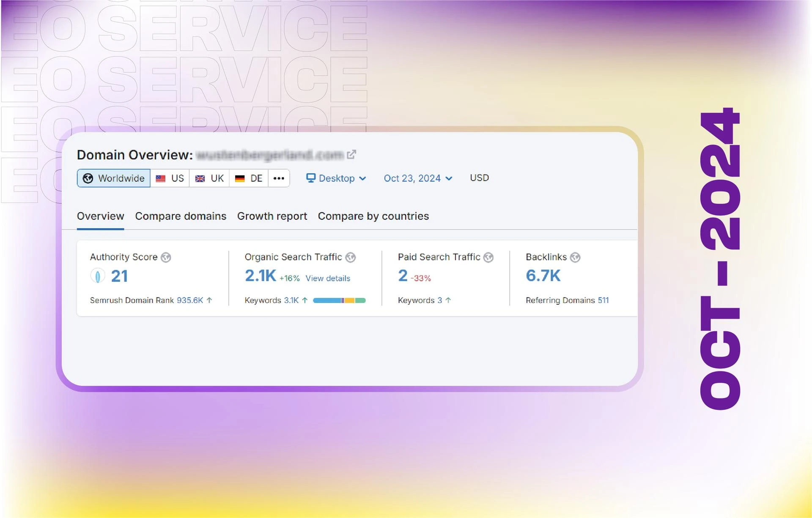Click arrow beside Semrush Domain Rank value
The image size is (812, 518).
pyautogui.click(x=209, y=300)
